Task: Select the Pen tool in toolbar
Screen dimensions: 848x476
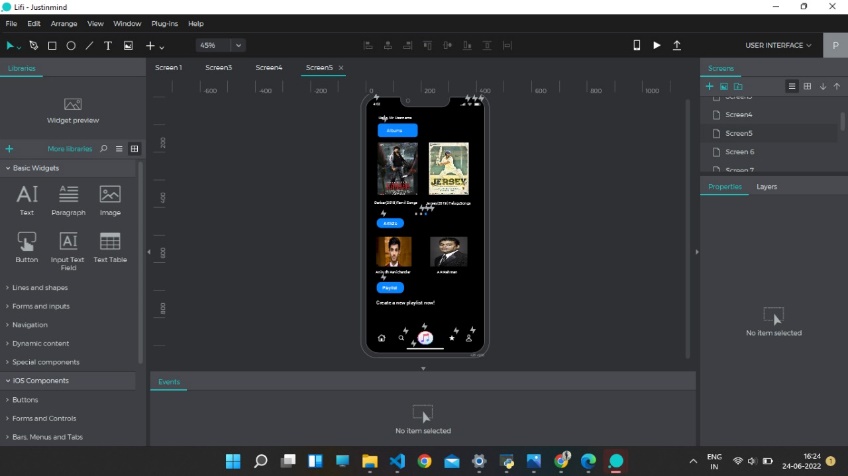Action: tap(34, 45)
